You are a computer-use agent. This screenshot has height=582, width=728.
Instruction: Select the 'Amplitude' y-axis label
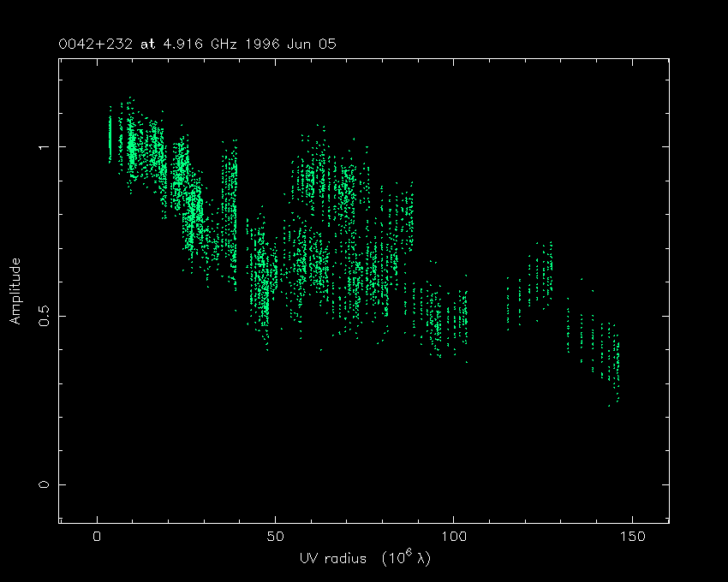point(15,292)
